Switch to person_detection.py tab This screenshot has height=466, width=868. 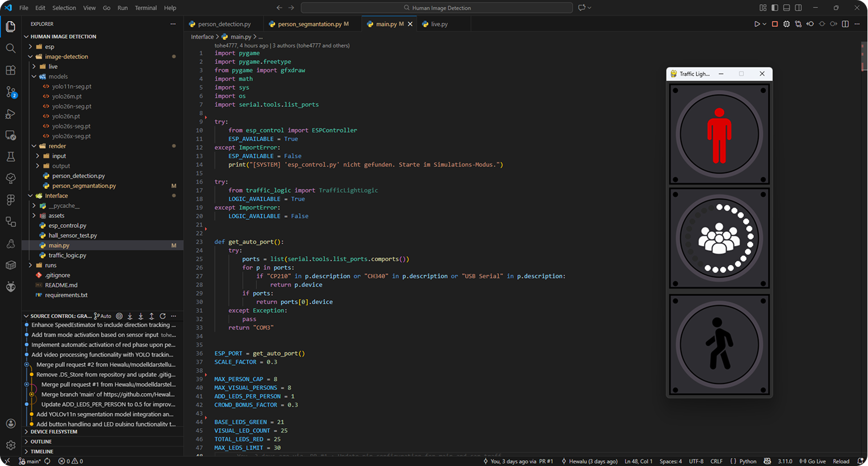[x=224, y=24]
